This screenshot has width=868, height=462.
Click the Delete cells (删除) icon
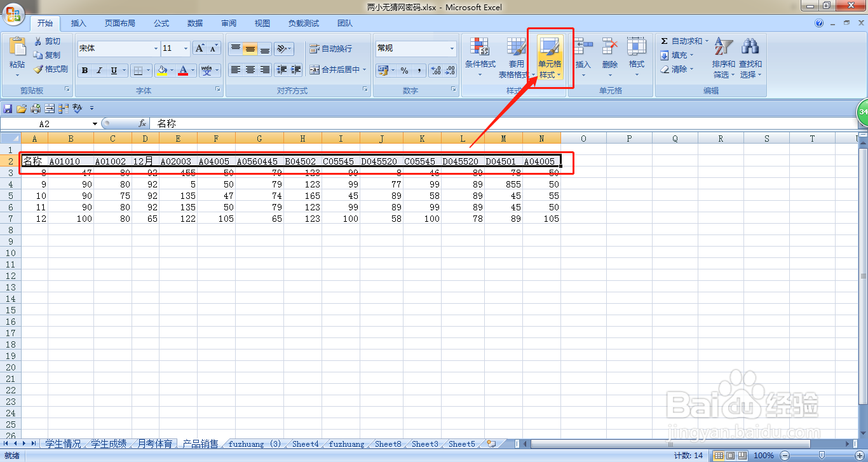[610, 46]
